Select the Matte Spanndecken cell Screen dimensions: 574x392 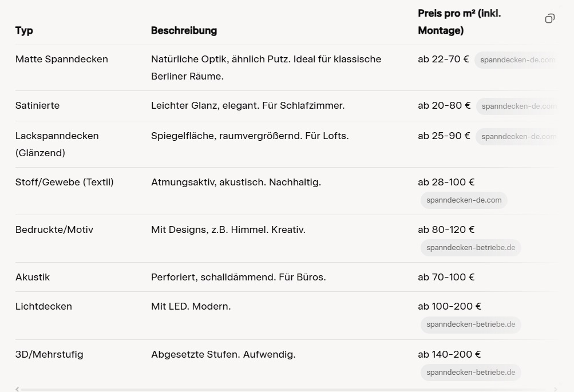click(x=61, y=59)
